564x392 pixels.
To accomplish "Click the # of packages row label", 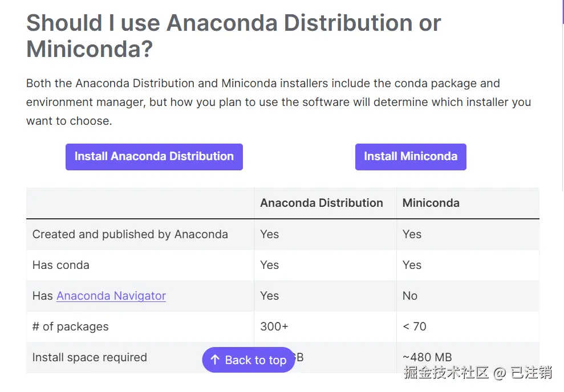I will point(70,326).
